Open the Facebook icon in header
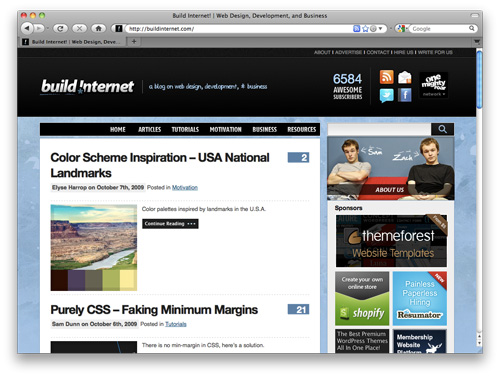 (405, 95)
